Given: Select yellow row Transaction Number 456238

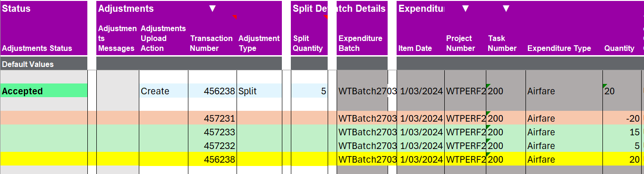Looking at the screenshot, I should 212,159.
